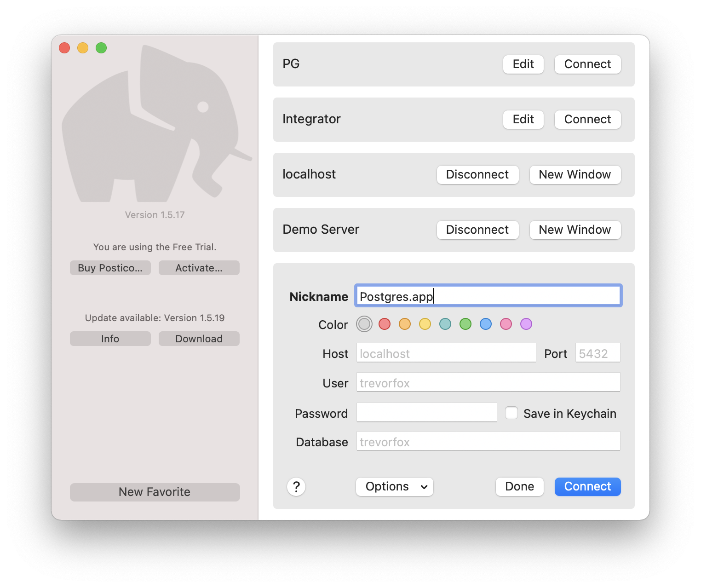Edit the PG favorite
The width and height of the screenshot is (701, 588).
523,64
